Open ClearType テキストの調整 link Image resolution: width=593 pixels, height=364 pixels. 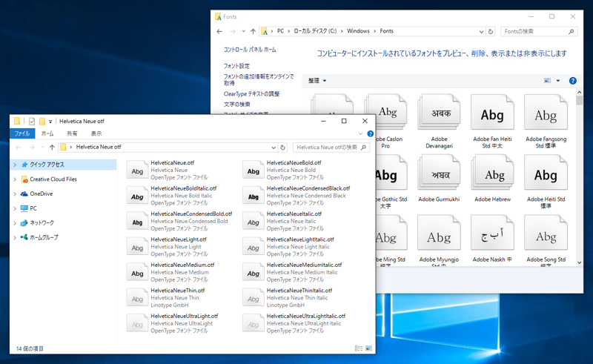tap(251, 94)
